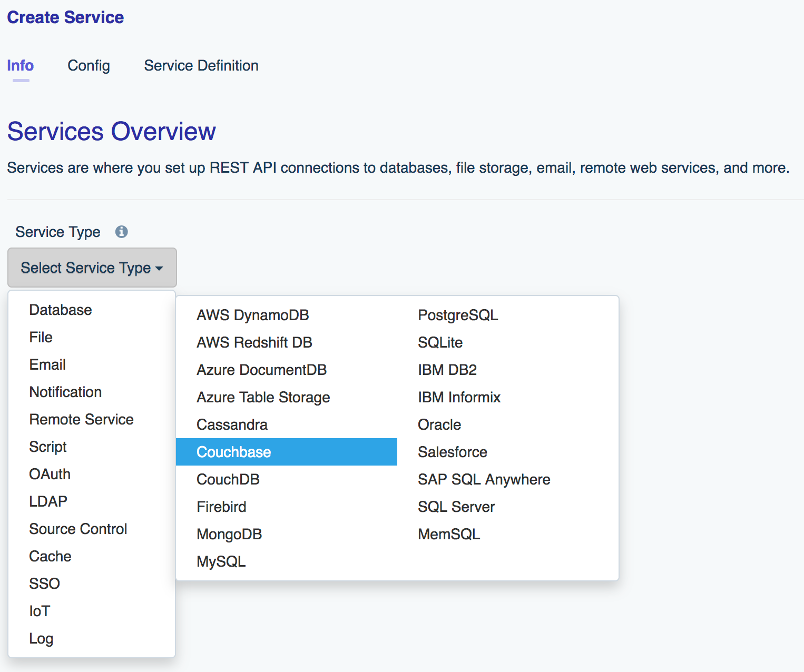This screenshot has height=672, width=804.
Task: Select the highlighted Couchbase option
Action: pyautogui.click(x=287, y=452)
